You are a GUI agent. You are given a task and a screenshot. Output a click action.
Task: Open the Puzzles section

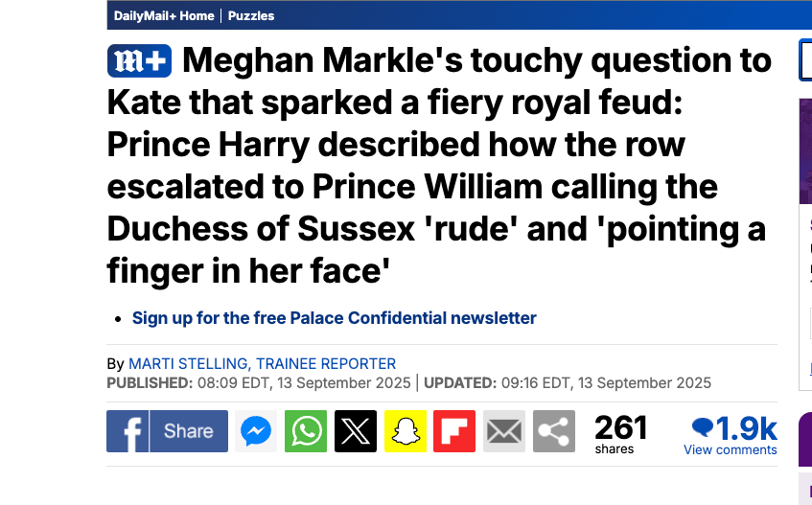[251, 15]
